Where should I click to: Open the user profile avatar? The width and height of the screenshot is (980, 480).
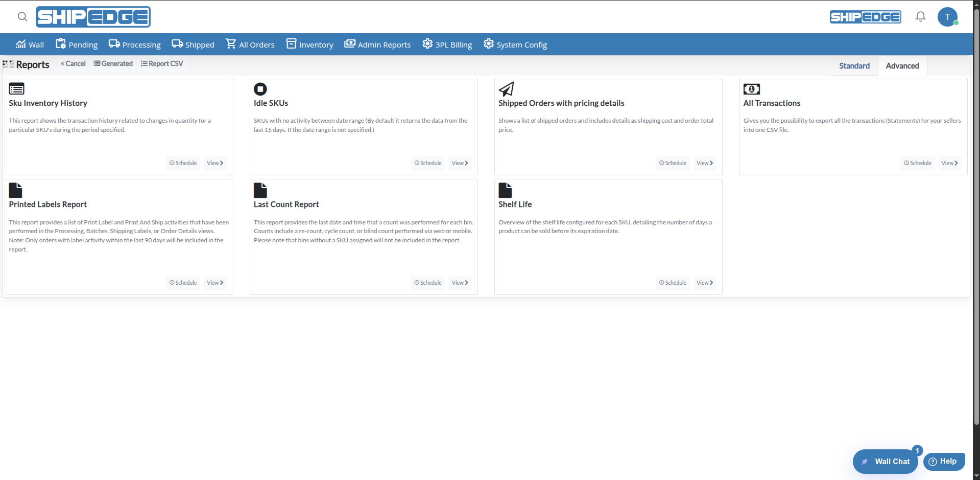tap(947, 17)
